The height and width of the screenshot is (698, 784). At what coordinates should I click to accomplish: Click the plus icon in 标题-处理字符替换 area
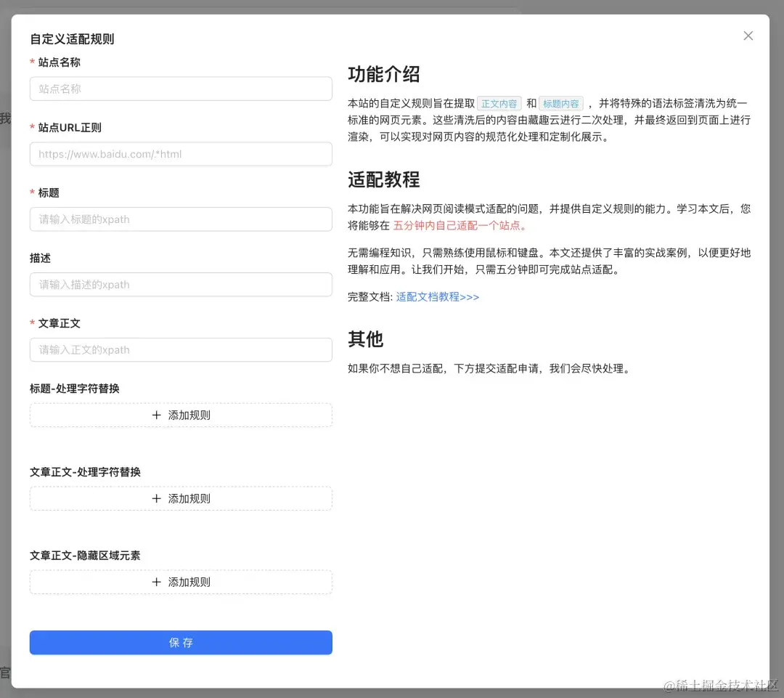tap(157, 415)
